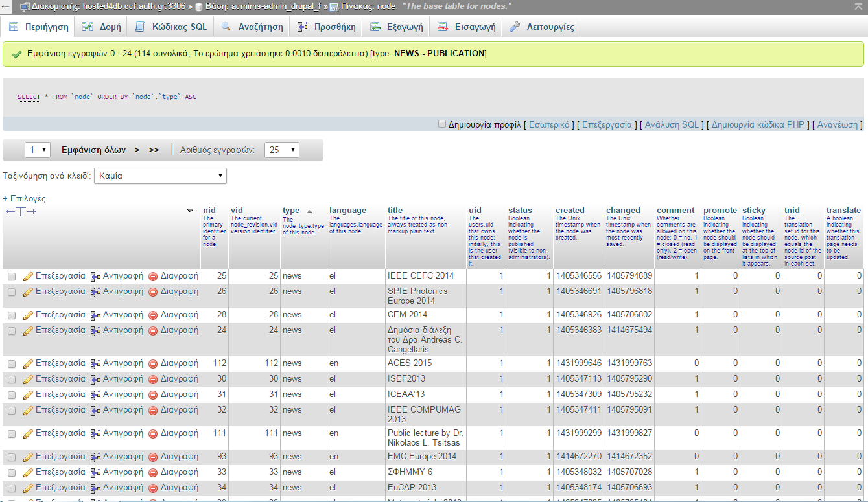Image resolution: width=868 pixels, height=502 pixels.
Task: Click the full texts toggle arrows icon above the table
Action: tap(21, 212)
